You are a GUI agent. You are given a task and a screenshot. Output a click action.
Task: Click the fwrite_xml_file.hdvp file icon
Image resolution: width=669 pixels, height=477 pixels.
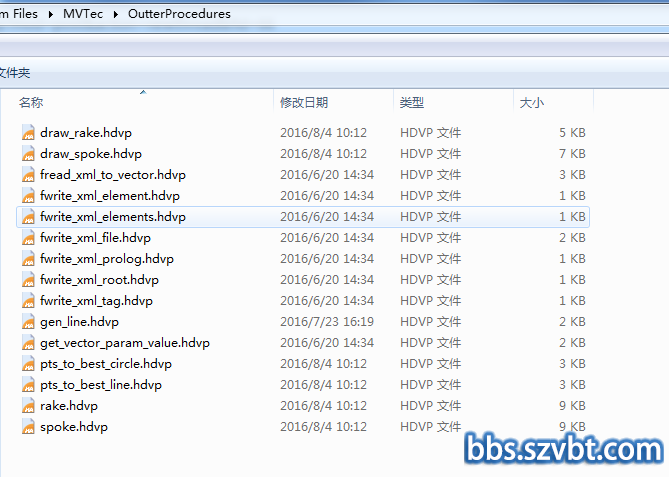(x=28, y=238)
